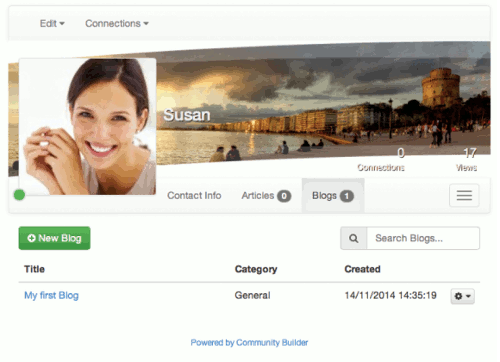Click Susan's profile avatar photo
Screen dimensions: 500x362
pos(88,126)
